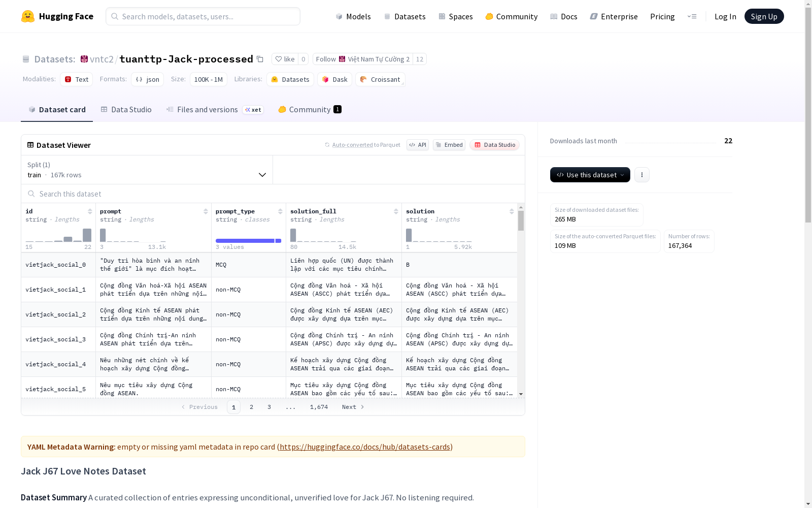Click the heart like button
The image size is (812, 508).
coord(285,59)
